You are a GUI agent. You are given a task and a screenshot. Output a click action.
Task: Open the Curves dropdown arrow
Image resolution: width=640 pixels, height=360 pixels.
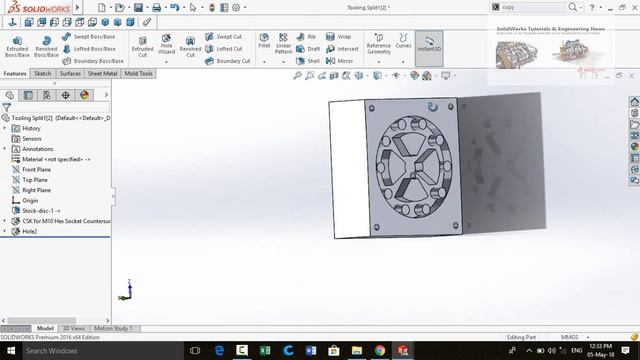403,62
